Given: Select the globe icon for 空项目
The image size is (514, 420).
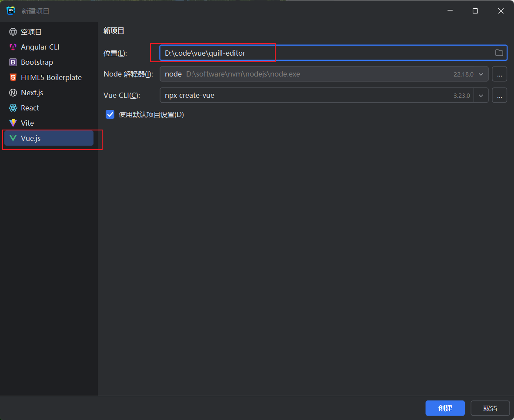Looking at the screenshot, I should click(x=13, y=32).
